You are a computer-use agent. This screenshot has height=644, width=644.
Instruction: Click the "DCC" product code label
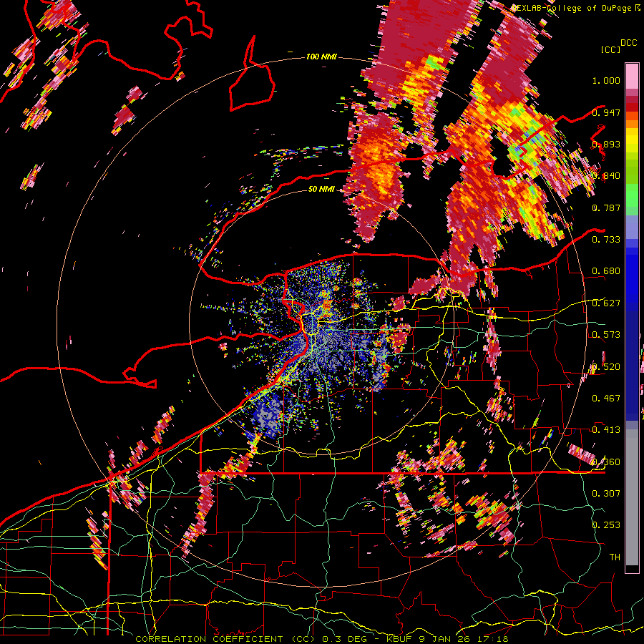coord(628,43)
